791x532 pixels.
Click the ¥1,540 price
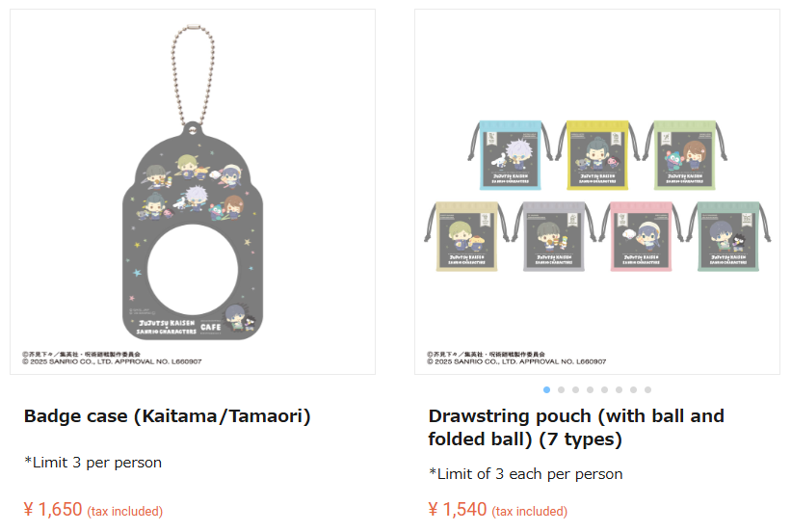click(x=458, y=510)
